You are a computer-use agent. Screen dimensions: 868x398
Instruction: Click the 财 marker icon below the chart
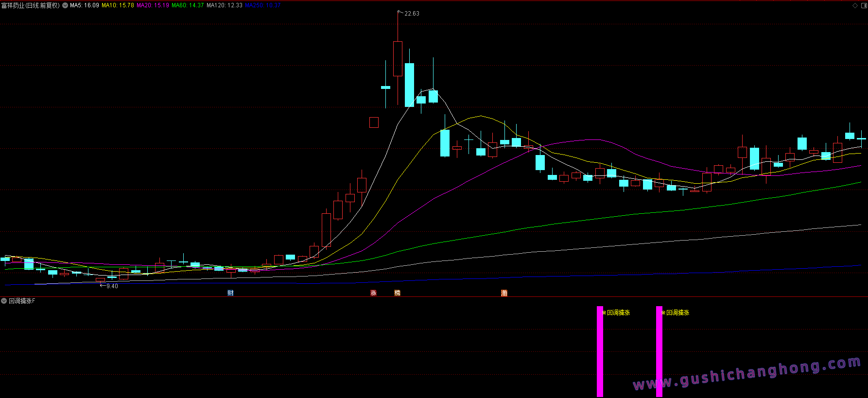point(230,293)
